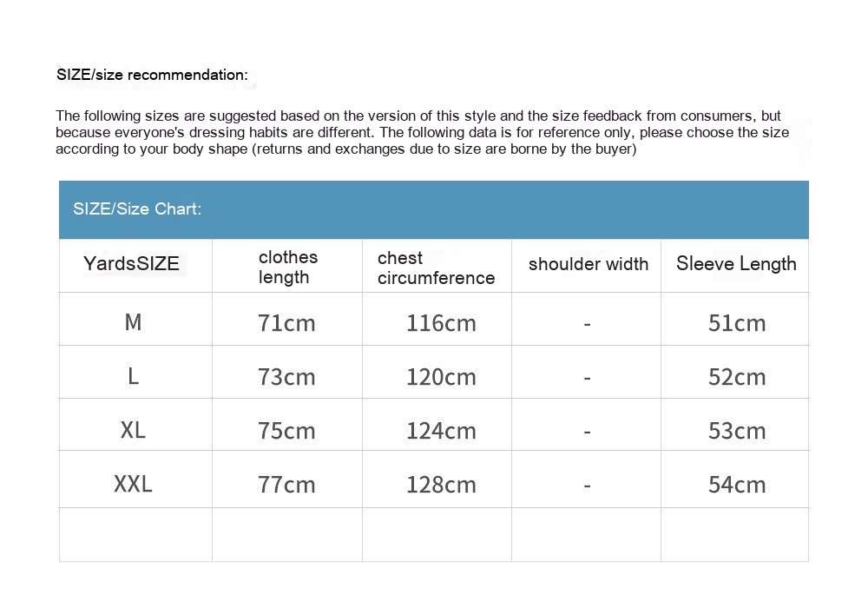Select the 'clothes length' column header

pos(288,267)
